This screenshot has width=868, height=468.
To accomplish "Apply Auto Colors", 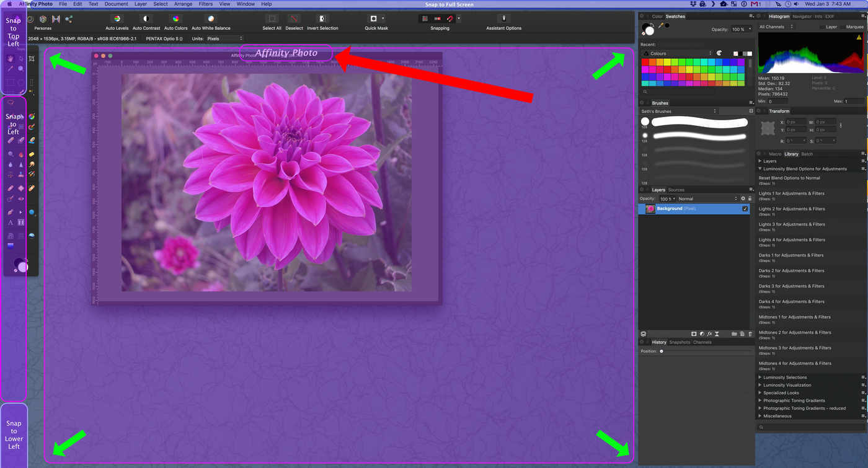I will pos(176,19).
